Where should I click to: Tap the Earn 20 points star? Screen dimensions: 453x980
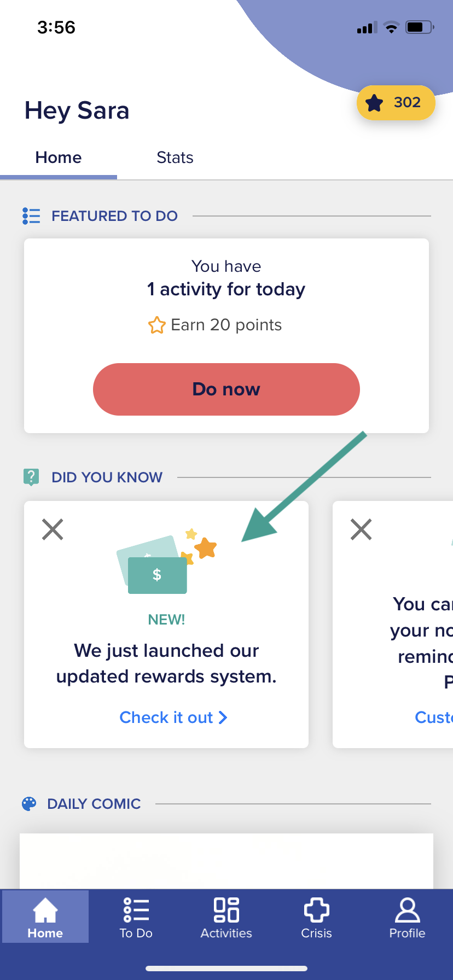coord(156,325)
